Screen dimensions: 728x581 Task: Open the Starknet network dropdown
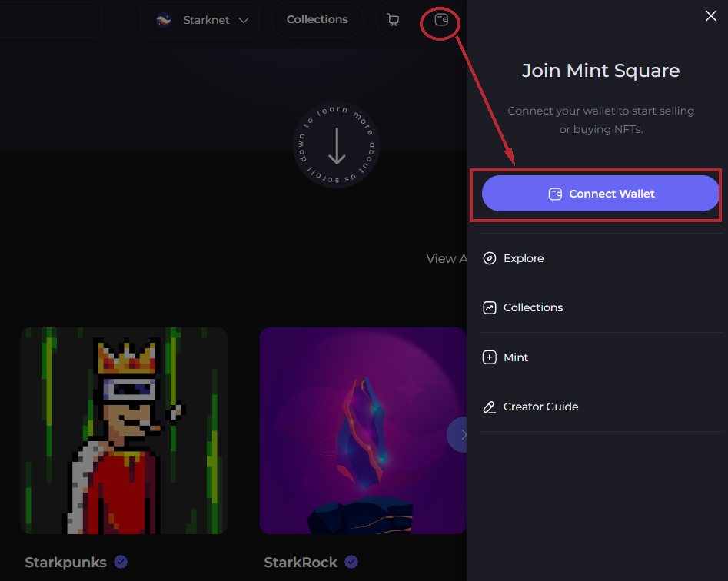tap(200, 20)
